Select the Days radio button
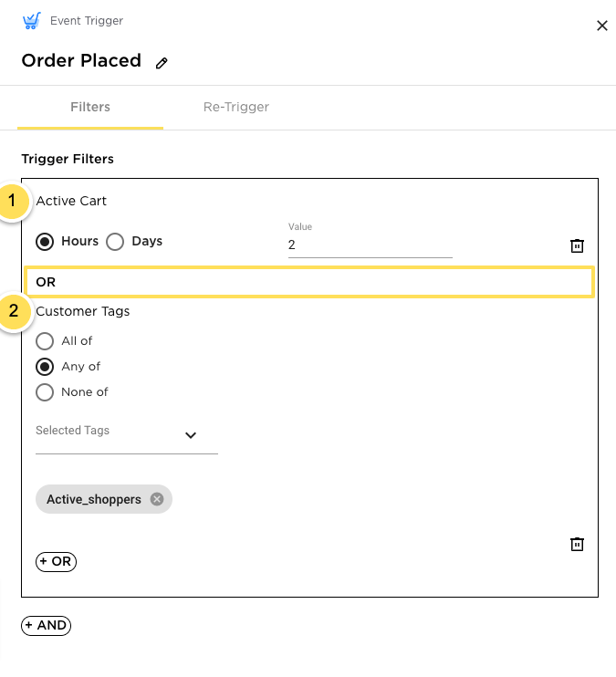This screenshot has width=616, height=677. coord(115,242)
